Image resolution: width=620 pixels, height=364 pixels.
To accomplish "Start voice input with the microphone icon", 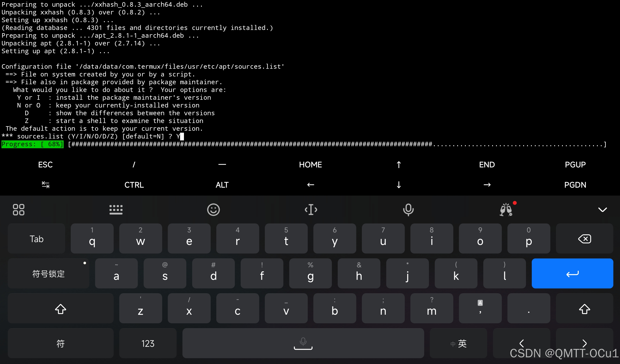I will click(x=408, y=210).
